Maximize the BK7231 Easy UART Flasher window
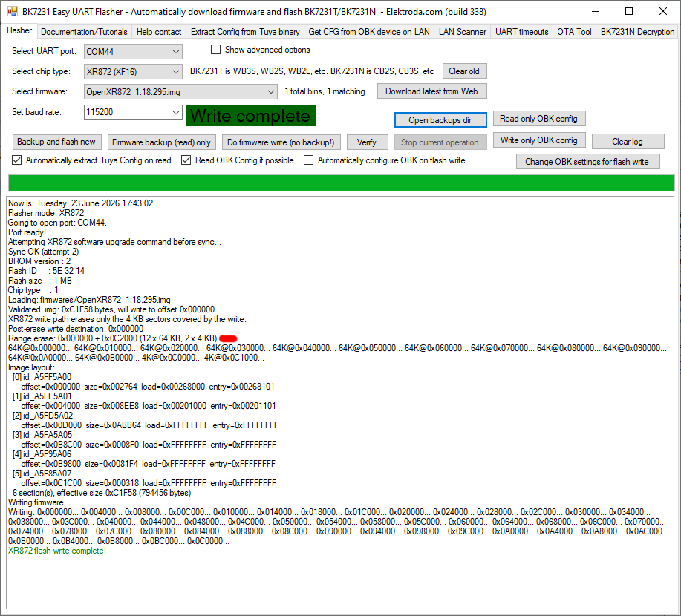The width and height of the screenshot is (681, 616). [x=629, y=12]
